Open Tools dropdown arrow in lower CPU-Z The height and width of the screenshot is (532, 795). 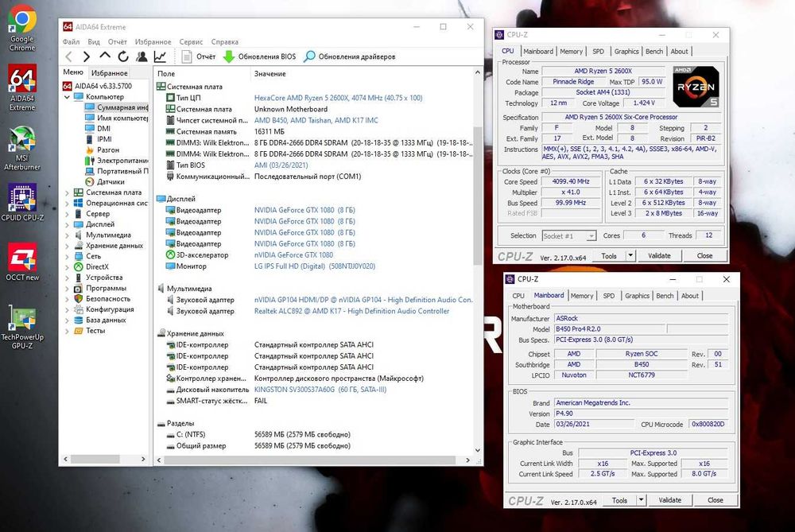pyautogui.click(x=642, y=500)
